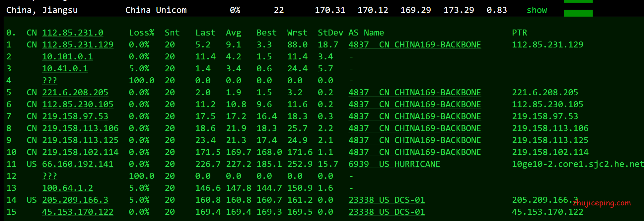The width and height of the screenshot is (644, 221).
Task: Click IP link 10.41.0.1 at hop 3
Action: pyautogui.click(x=65, y=69)
